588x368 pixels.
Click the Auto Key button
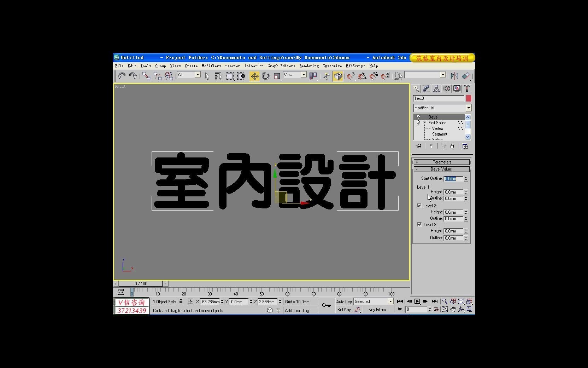point(343,301)
